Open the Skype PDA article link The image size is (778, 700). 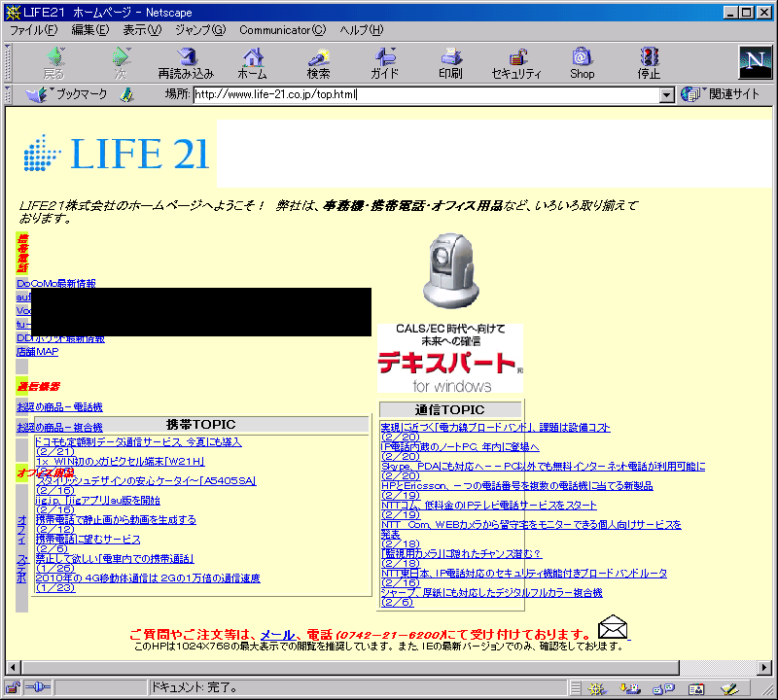544,466
